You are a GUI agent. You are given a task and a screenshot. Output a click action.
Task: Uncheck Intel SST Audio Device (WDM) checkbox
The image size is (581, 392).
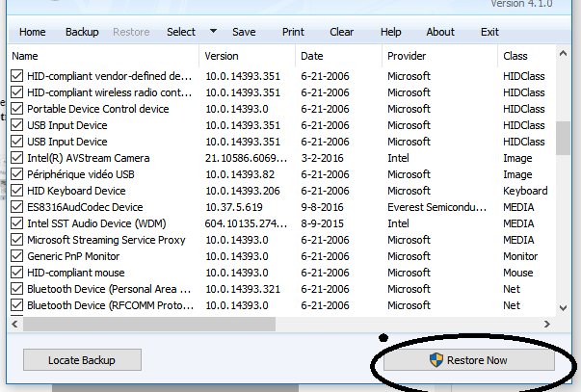coord(16,223)
